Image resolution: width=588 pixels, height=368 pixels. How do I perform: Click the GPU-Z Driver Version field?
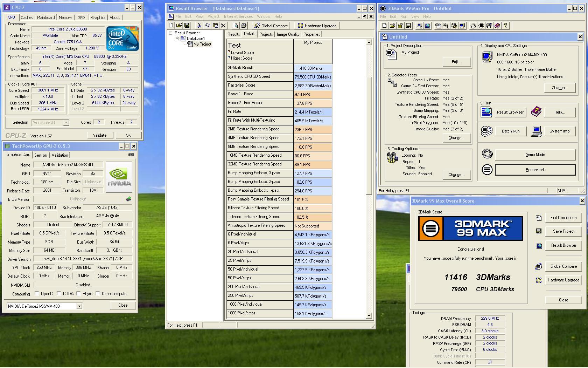pyautogui.click(x=83, y=259)
